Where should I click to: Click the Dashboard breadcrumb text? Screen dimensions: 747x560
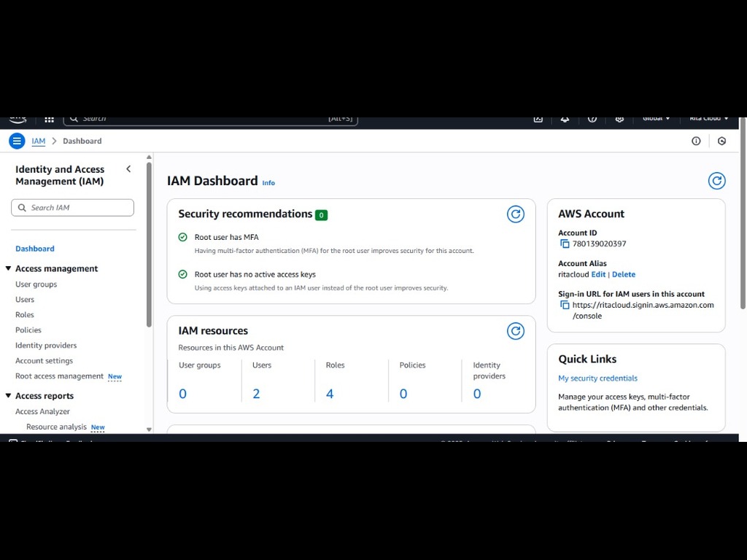tap(82, 141)
